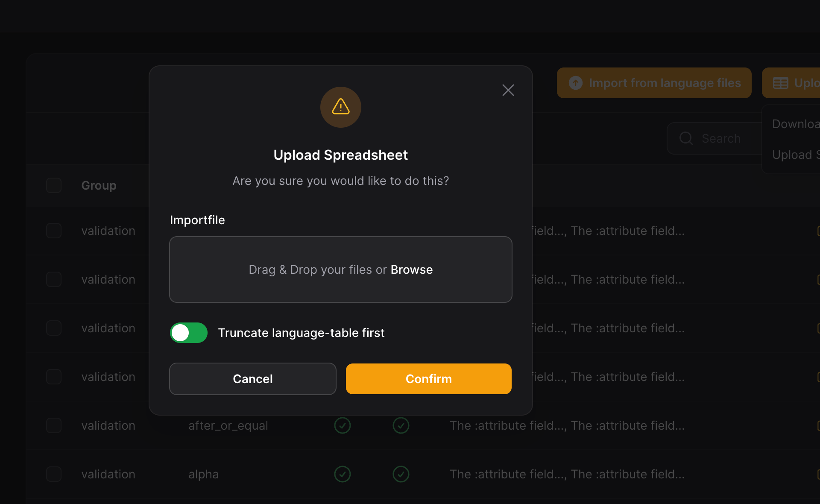The width and height of the screenshot is (820, 504).
Task: Click Browse to choose import file
Action: point(411,270)
